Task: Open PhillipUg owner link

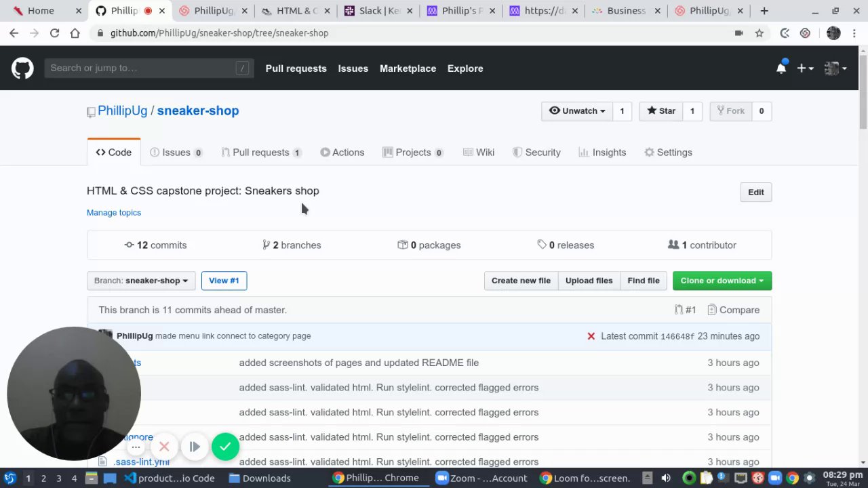Action: click(x=122, y=111)
